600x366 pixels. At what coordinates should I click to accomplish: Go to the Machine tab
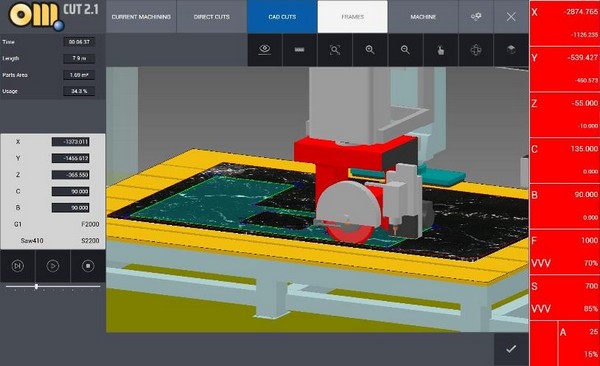423,17
